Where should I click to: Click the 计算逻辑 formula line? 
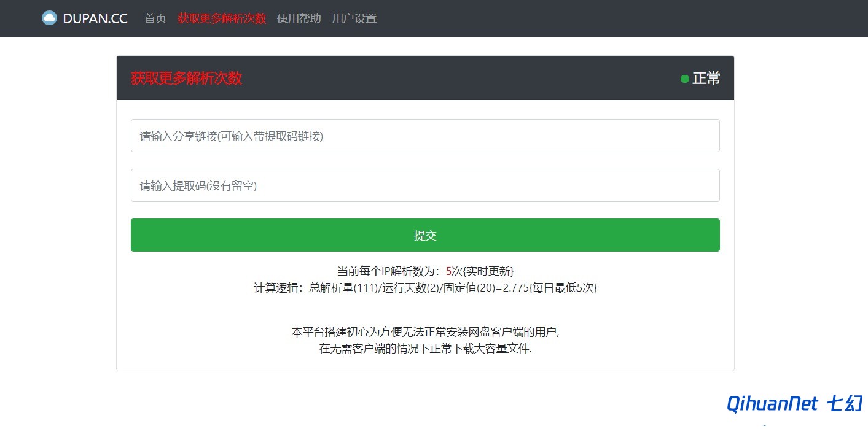pyautogui.click(x=425, y=287)
